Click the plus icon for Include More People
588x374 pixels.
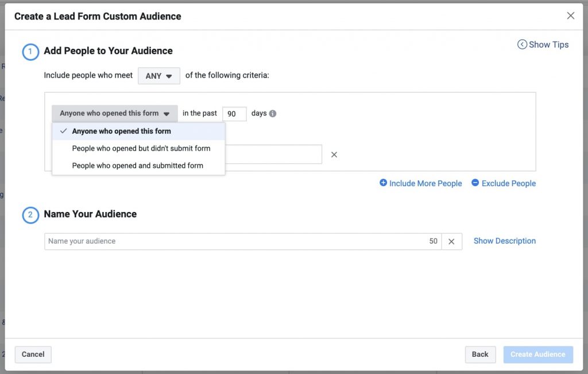[383, 183]
